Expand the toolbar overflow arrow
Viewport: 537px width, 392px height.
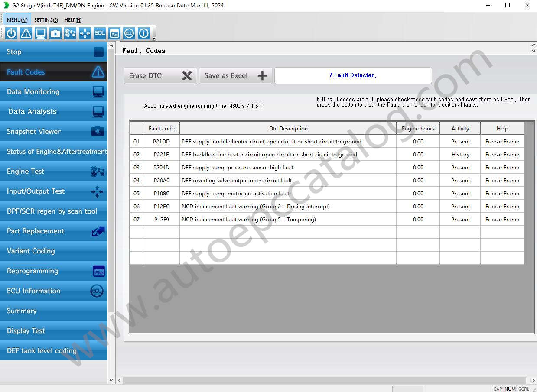(154, 39)
